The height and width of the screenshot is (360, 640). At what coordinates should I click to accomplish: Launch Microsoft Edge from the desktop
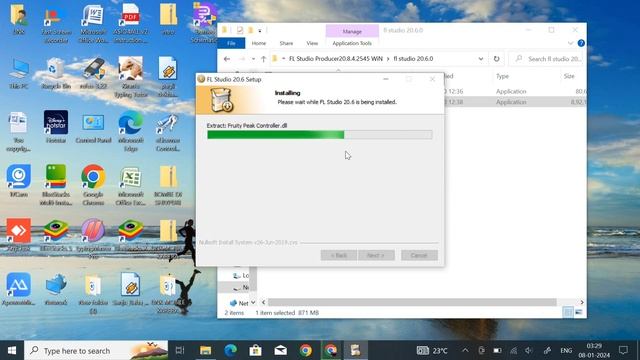[131, 131]
